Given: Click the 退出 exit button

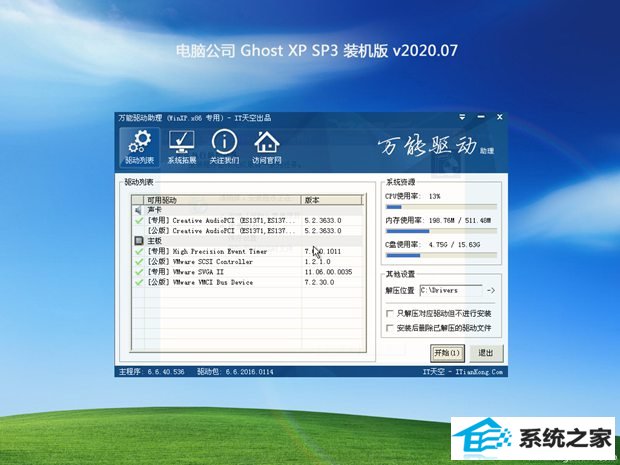Looking at the screenshot, I should [x=486, y=353].
